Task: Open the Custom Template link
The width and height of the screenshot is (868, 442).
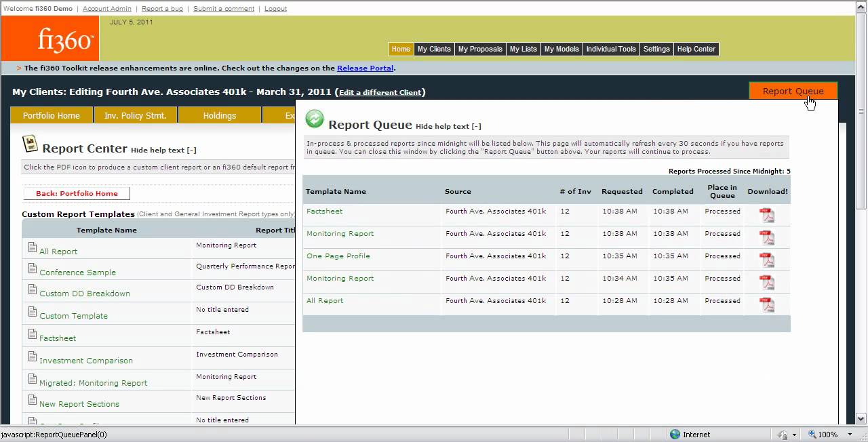Action: click(x=73, y=316)
